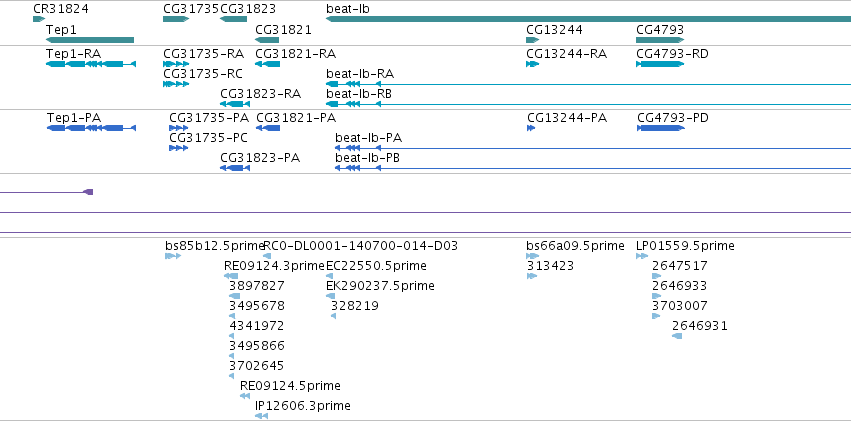Click the Tep1-PA protein glyph
The image size is (851, 421).
point(91,128)
